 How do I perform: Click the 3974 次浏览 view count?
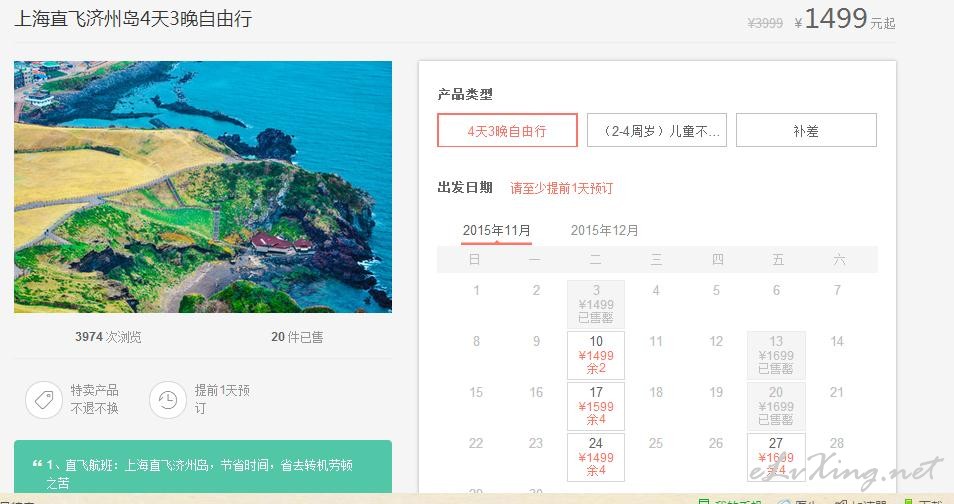pyautogui.click(x=108, y=337)
